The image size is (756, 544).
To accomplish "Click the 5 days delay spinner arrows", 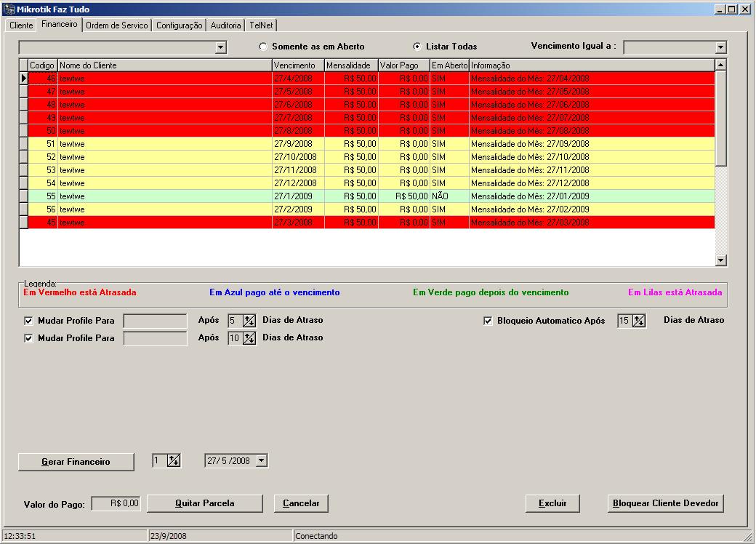I will pos(249,320).
